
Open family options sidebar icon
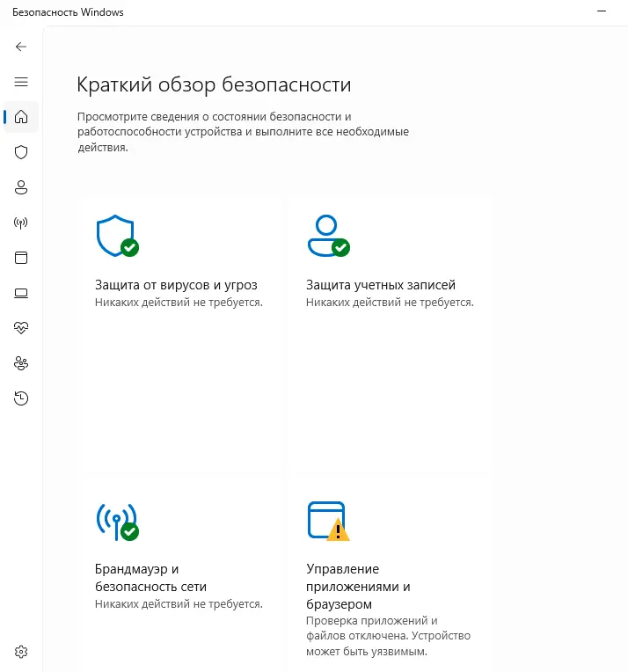point(21,363)
